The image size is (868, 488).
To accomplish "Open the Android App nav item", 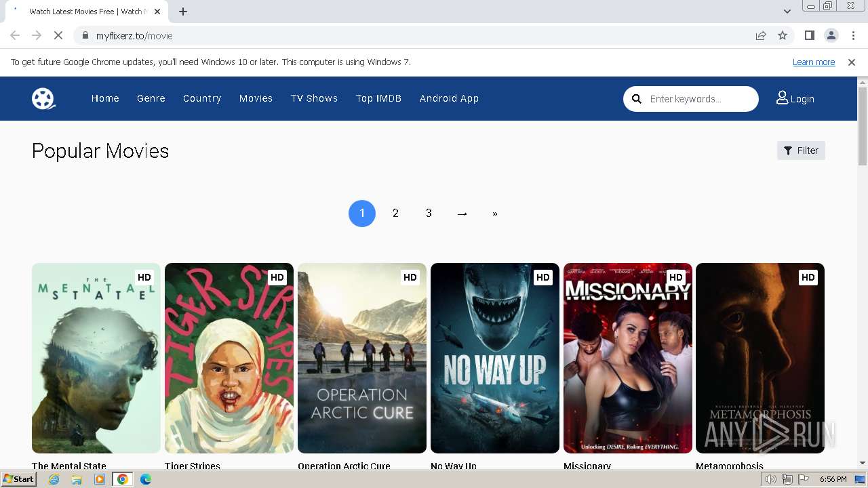I will 449,98.
